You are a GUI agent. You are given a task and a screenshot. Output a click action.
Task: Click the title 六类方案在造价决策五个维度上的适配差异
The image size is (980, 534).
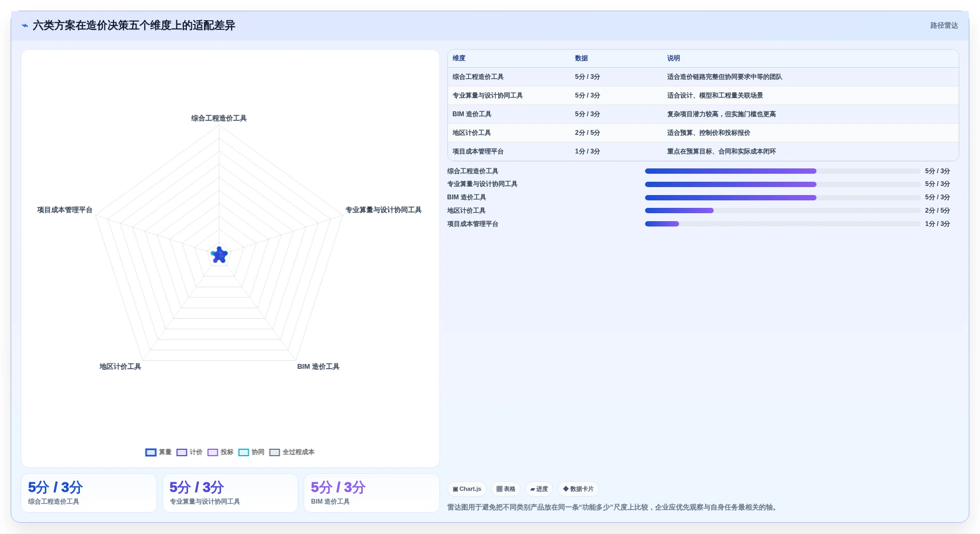click(x=134, y=26)
